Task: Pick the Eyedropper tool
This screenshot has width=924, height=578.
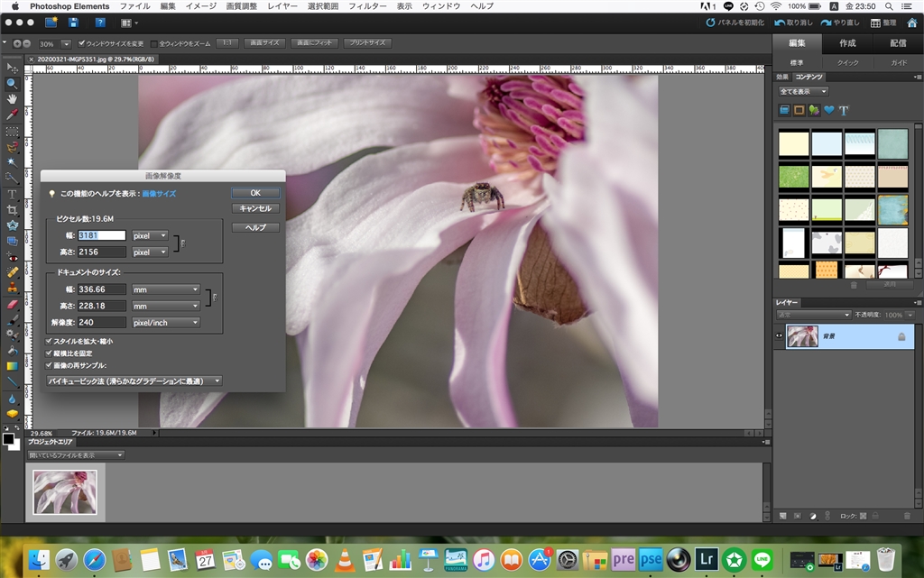Action: pyautogui.click(x=13, y=115)
